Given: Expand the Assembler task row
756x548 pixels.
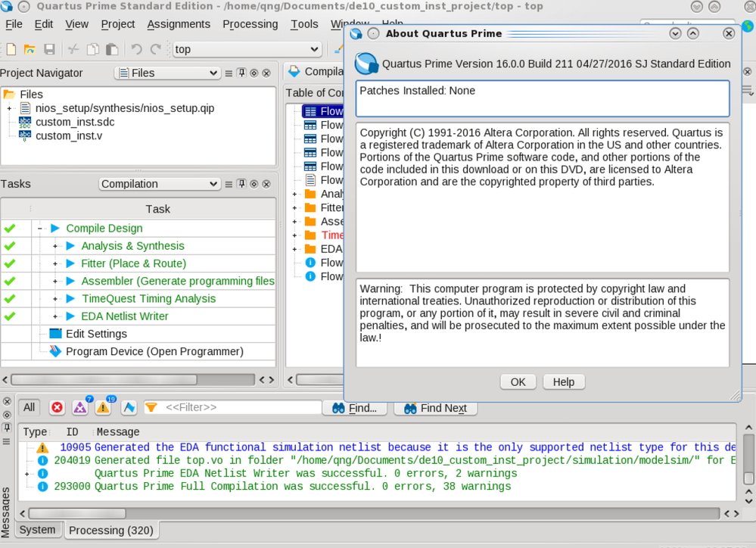Looking at the screenshot, I should (x=55, y=282).
